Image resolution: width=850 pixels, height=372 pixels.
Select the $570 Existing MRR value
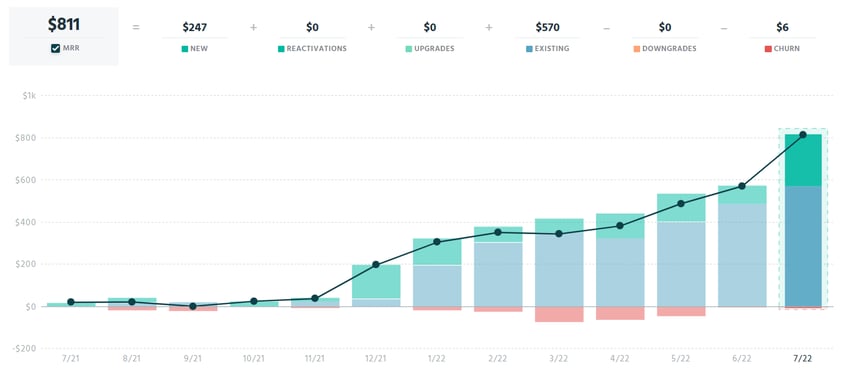(x=547, y=27)
